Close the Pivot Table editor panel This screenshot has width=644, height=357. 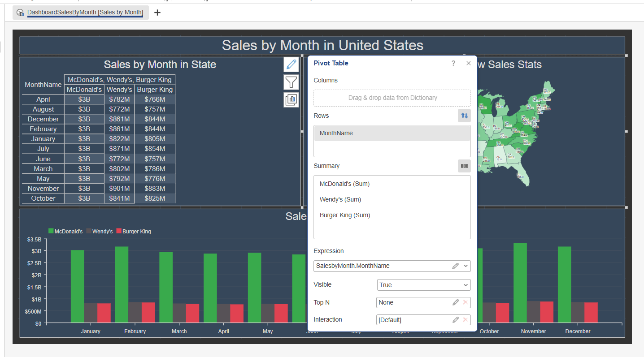(469, 63)
